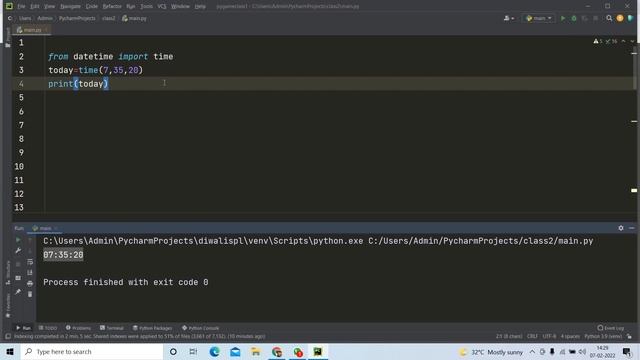Image resolution: width=640 pixels, height=360 pixels.
Task: Rerun main in the Run panel
Action: 18,240
